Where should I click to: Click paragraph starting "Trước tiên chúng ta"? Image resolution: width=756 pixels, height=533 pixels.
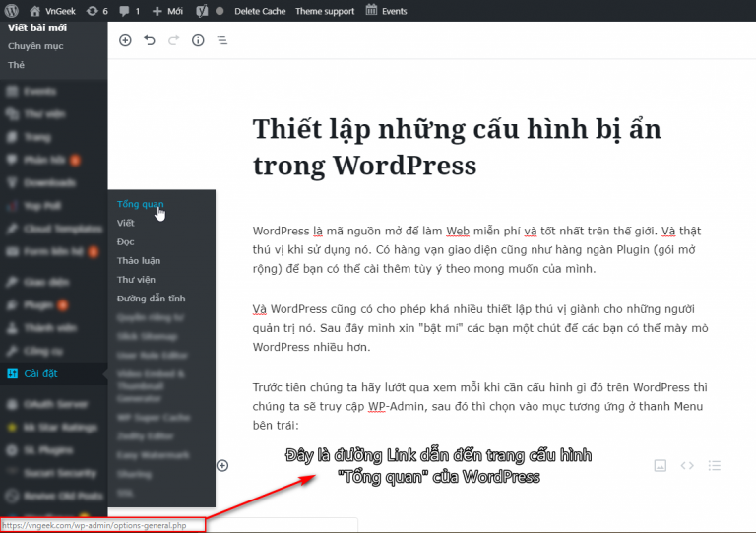(479, 406)
